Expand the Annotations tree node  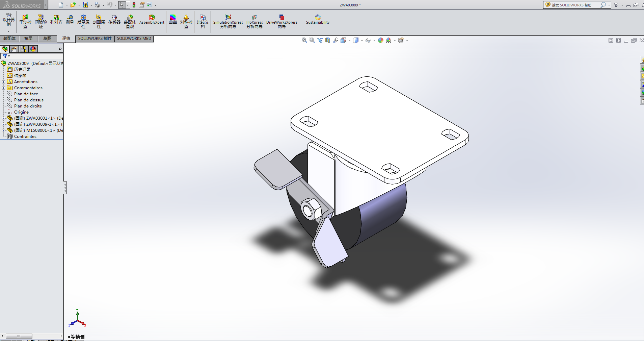pos(3,82)
